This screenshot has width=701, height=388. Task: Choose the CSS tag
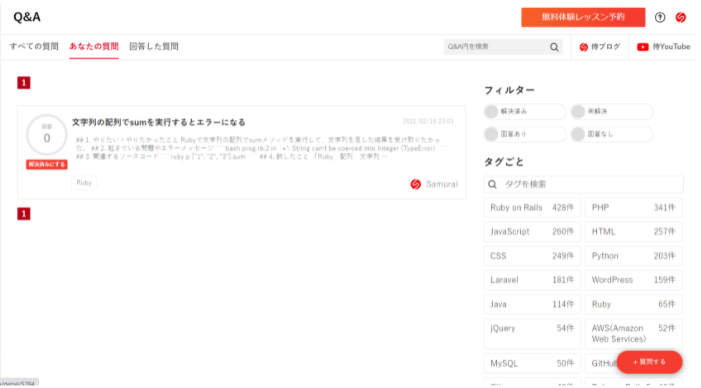point(532,256)
